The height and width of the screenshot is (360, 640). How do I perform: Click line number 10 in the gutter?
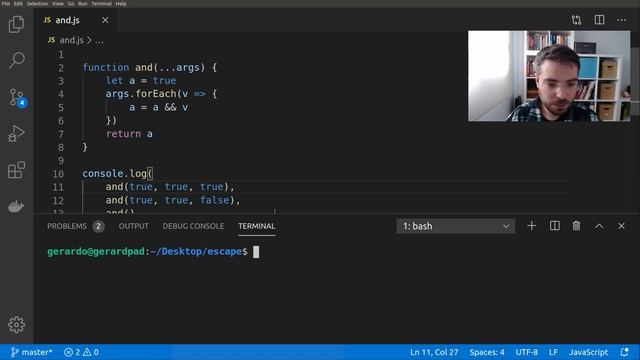click(x=58, y=174)
